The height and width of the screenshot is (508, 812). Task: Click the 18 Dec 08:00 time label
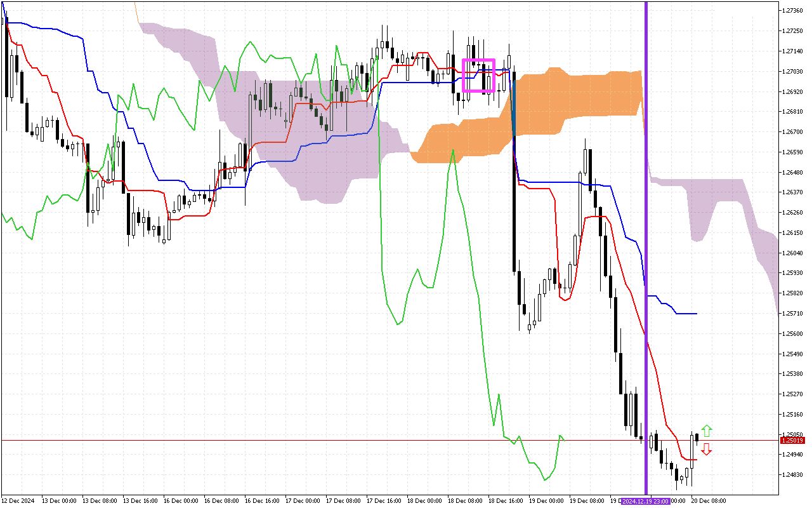click(465, 500)
